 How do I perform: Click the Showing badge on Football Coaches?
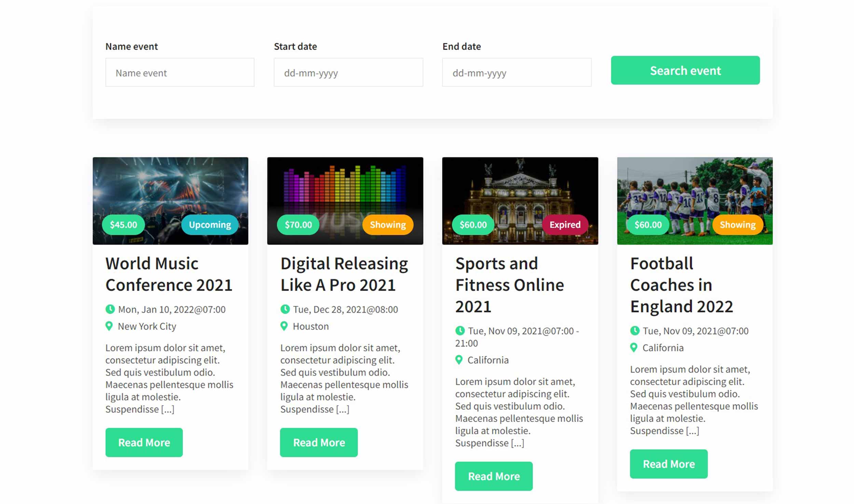pos(738,225)
